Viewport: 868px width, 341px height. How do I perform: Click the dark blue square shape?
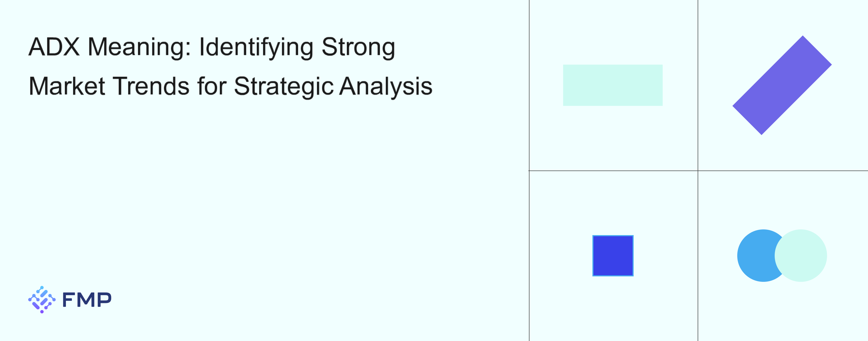pos(612,255)
